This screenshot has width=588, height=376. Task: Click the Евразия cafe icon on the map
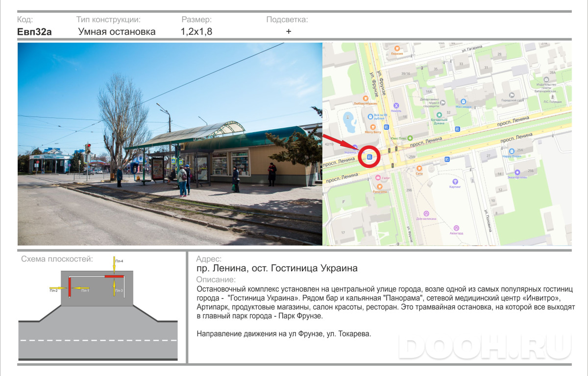click(x=397, y=48)
